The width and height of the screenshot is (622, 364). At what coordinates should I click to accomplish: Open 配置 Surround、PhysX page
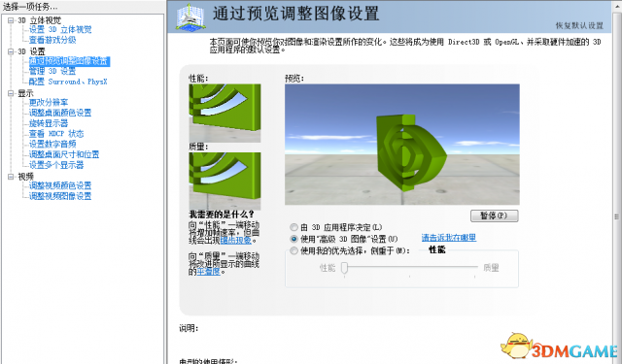[x=68, y=82]
